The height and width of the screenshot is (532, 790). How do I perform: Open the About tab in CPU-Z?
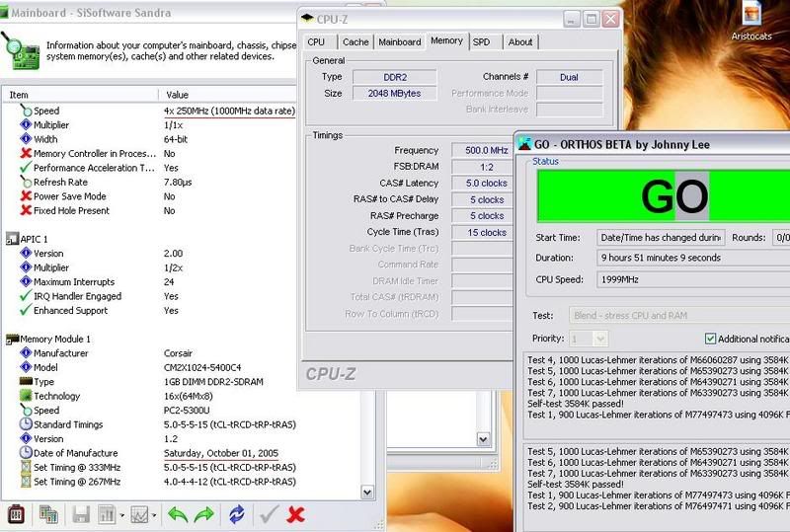click(520, 41)
